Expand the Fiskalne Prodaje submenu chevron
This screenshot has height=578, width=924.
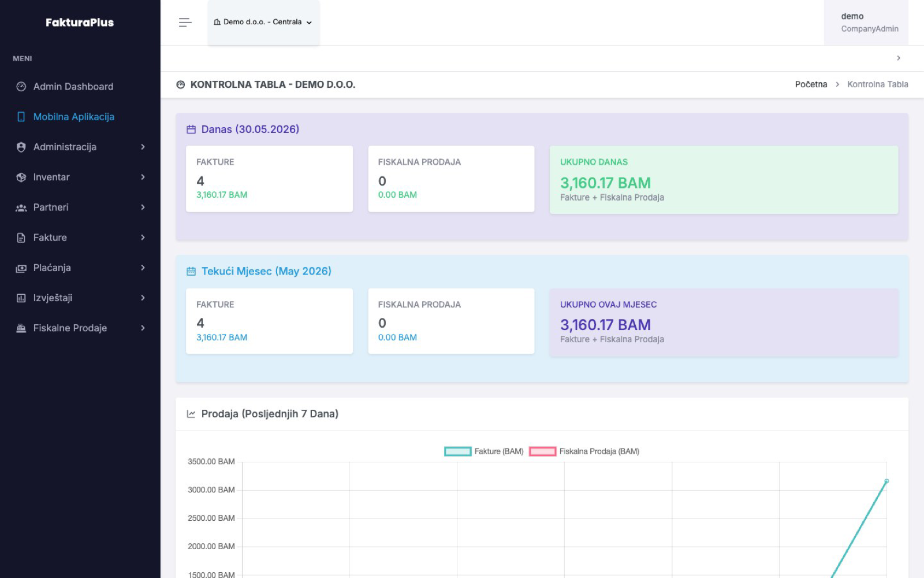click(x=143, y=328)
